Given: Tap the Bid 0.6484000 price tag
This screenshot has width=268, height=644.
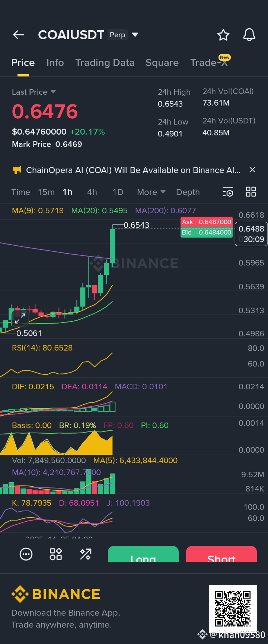Looking at the screenshot, I should pos(207,232).
